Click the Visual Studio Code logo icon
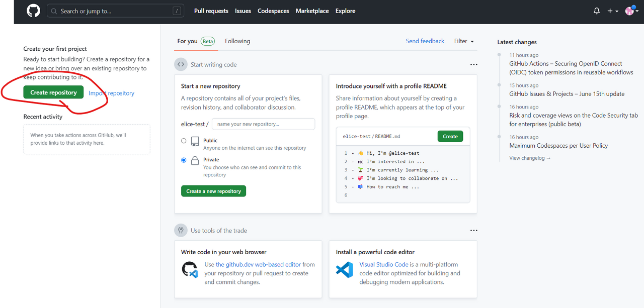 345,270
